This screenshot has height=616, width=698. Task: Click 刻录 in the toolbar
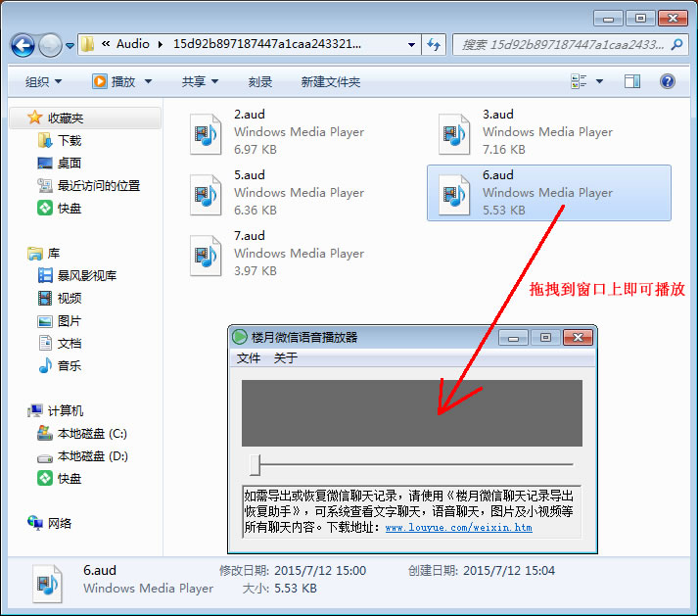pyautogui.click(x=260, y=81)
